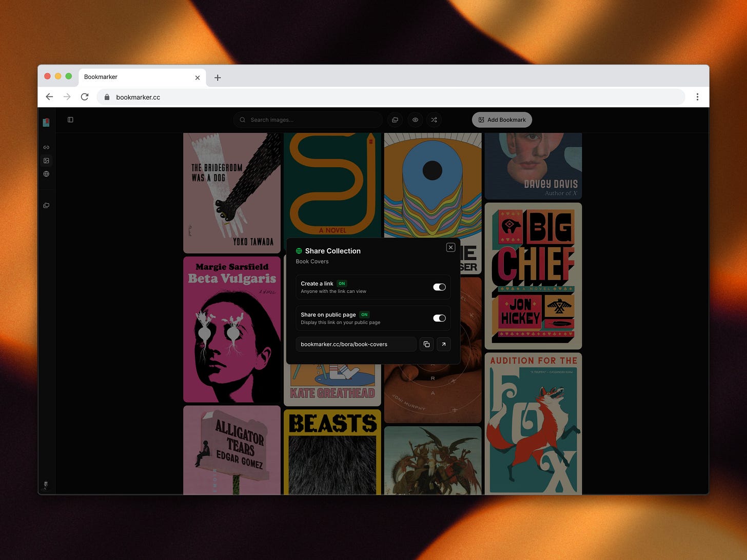Click the Add Bookmark button
This screenshot has width=747, height=560.
point(502,120)
